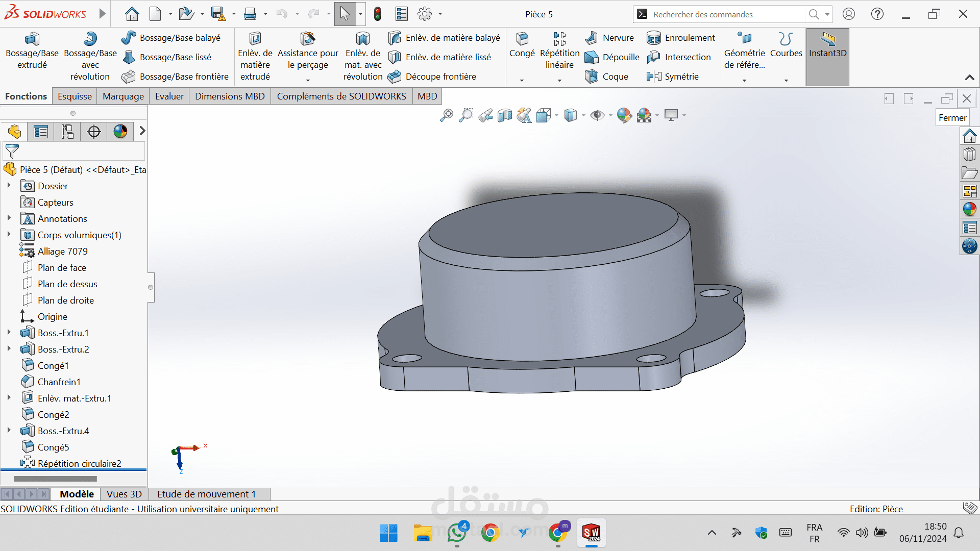
Task: Click the Coque shell feature icon
Action: (x=592, y=77)
